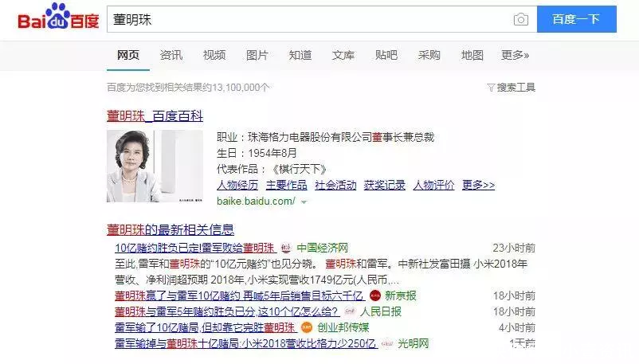Screen dimensions: 639x364
Task: Open the 知道 tab
Action: click(300, 55)
